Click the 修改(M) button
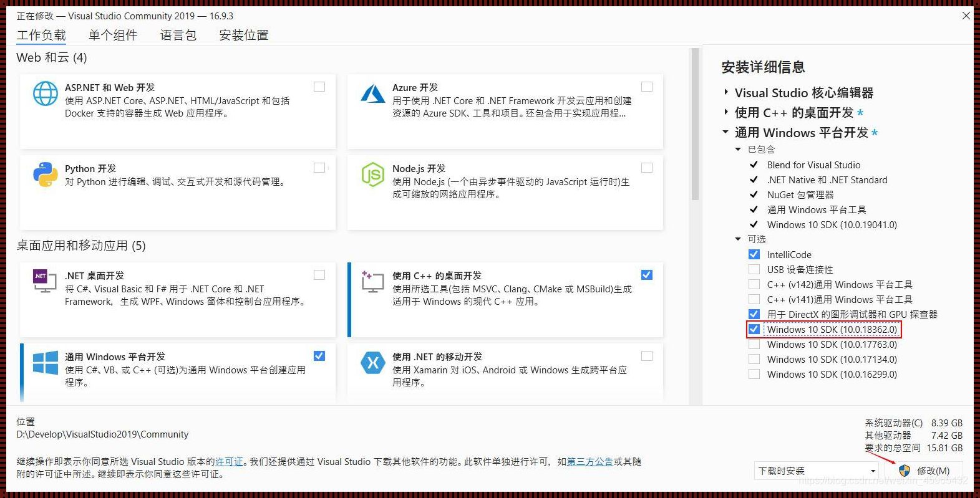 924,471
